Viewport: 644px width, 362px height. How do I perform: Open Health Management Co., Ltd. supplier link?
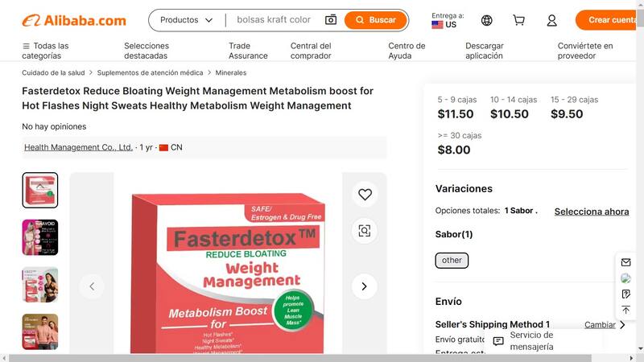(78, 147)
